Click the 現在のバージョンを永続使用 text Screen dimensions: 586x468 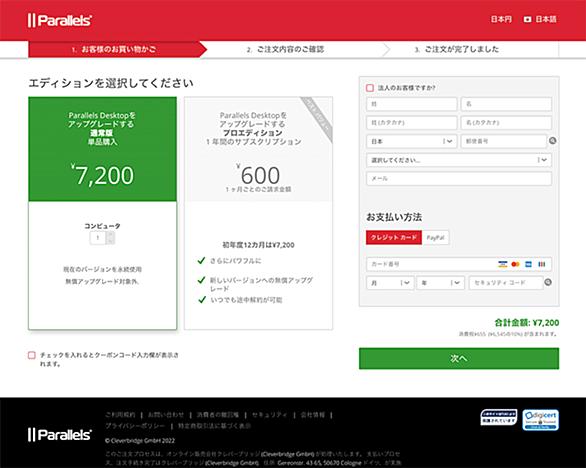point(102,269)
